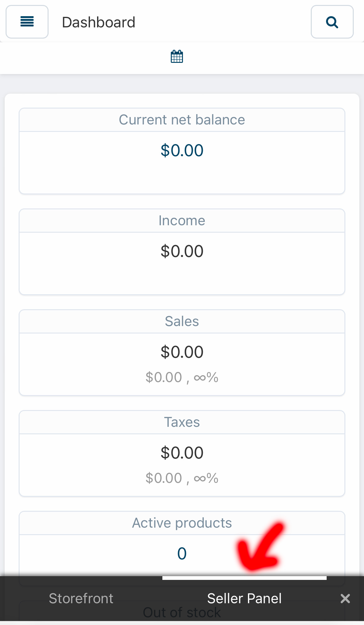The image size is (364, 625).
Task: Click the Dashboard page title
Action: [x=99, y=22]
